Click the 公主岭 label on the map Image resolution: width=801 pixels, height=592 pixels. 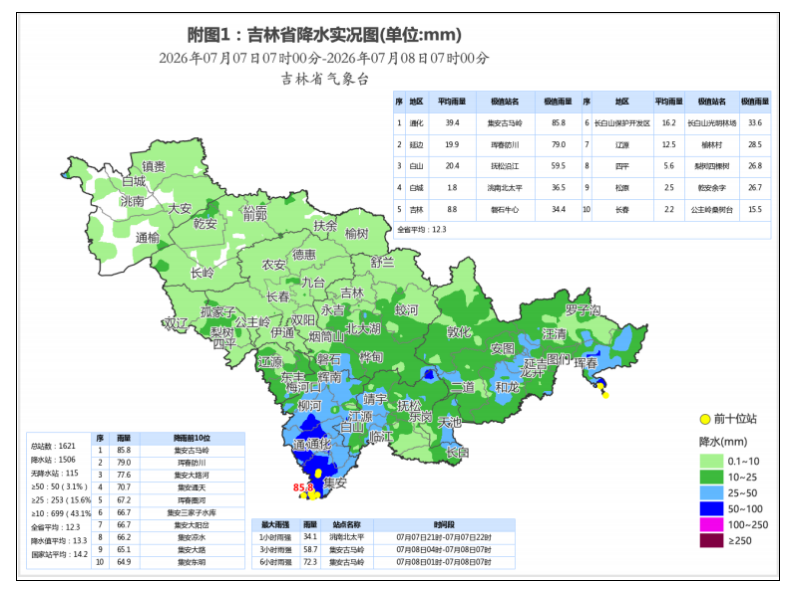pyautogui.click(x=253, y=323)
